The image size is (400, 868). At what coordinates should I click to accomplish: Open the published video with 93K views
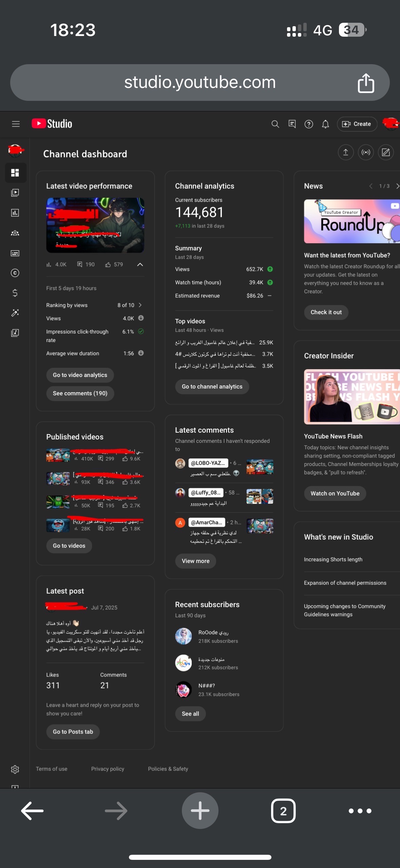pyautogui.click(x=95, y=478)
